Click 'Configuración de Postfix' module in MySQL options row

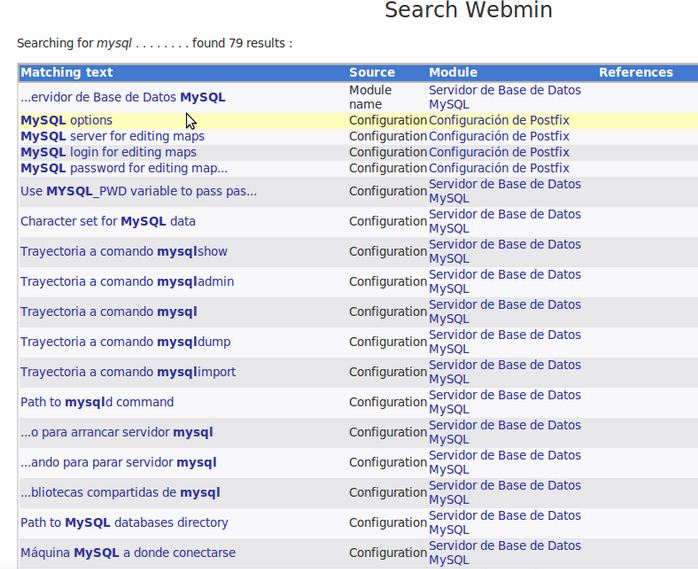498,120
